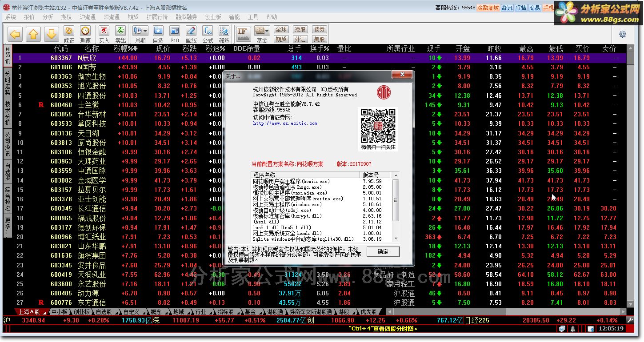Click the 债券 toolbar button
644x342 pixels.
319,29
